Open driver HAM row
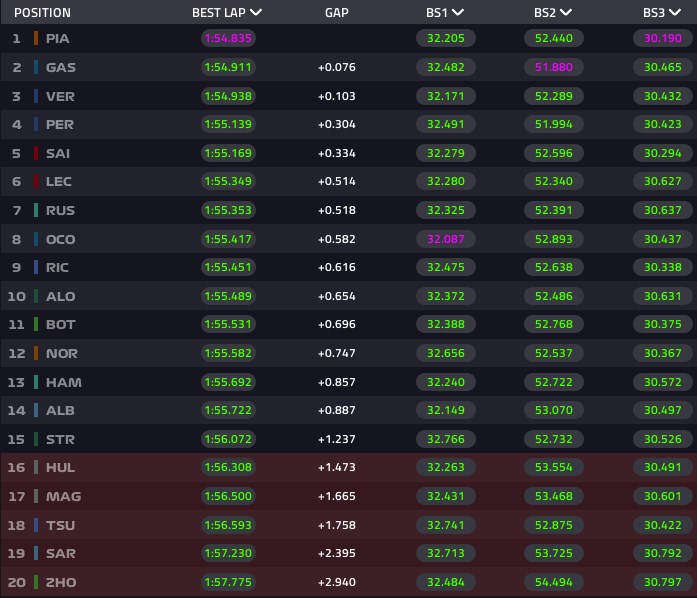This screenshot has width=697, height=598. tap(348, 382)
